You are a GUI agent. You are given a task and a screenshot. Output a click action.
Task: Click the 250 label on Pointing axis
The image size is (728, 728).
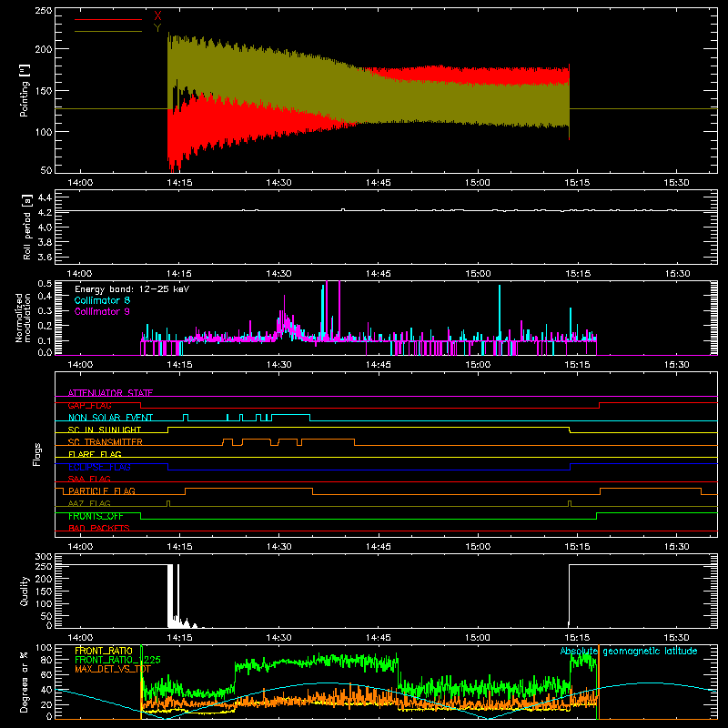[x=44, y=10]
